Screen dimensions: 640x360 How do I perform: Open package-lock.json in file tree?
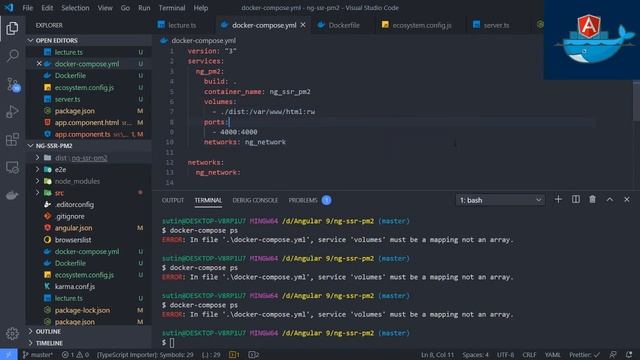click(x=89, y=310)
